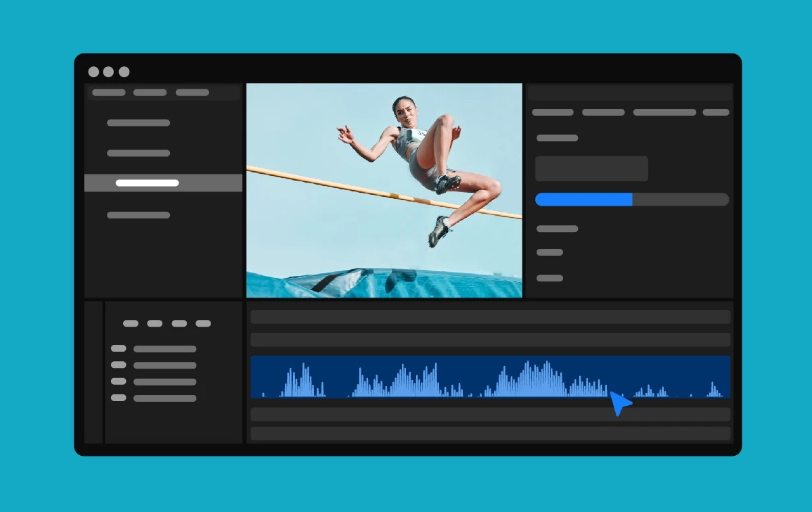
Task: Toggle the small pill on first bottom-left row
Action: click(x=118, y=348)
